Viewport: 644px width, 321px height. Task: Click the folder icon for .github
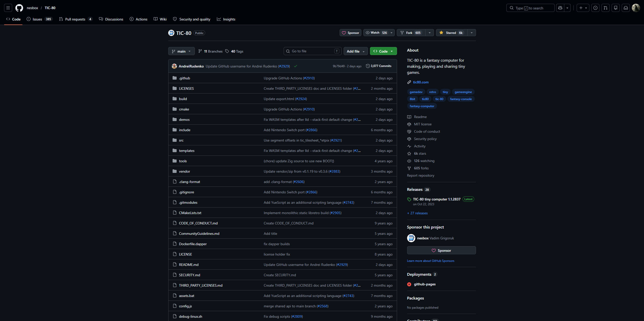(x=175, y=78)
